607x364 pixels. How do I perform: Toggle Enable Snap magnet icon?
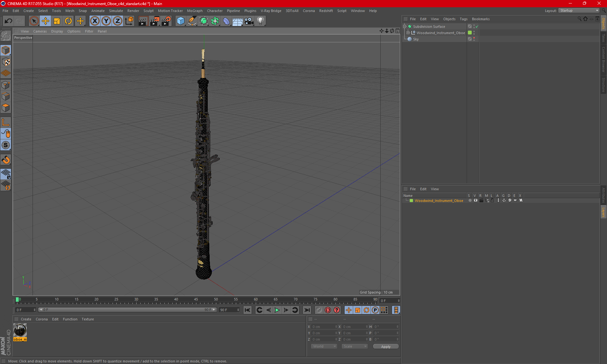pyautogui.click(x=6, y=160)
